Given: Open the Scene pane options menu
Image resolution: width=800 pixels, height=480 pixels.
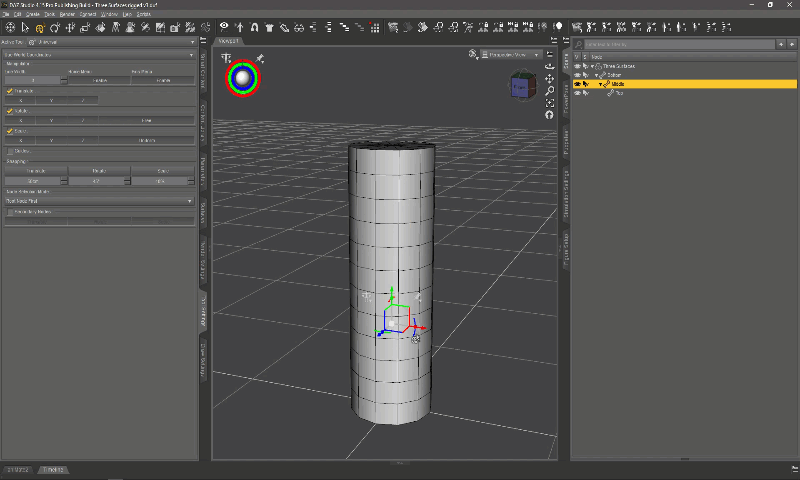Looking at the screenshot, I should coord(566,40).
